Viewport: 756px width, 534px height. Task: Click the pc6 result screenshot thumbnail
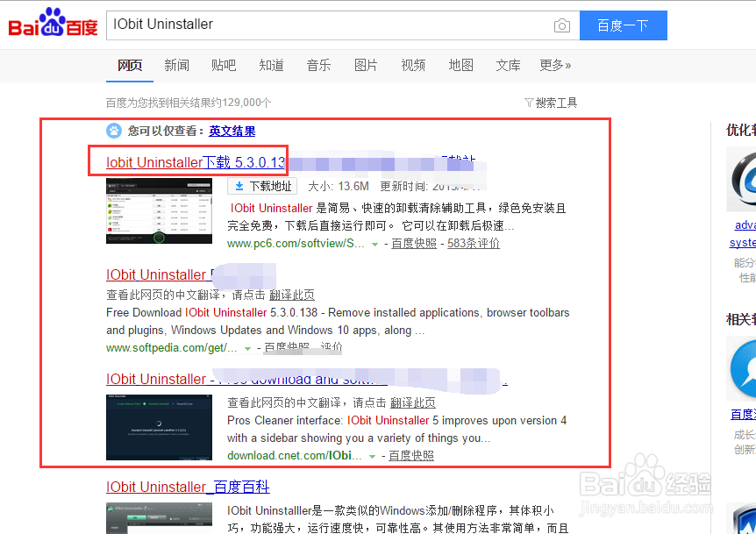coord(159,211)
